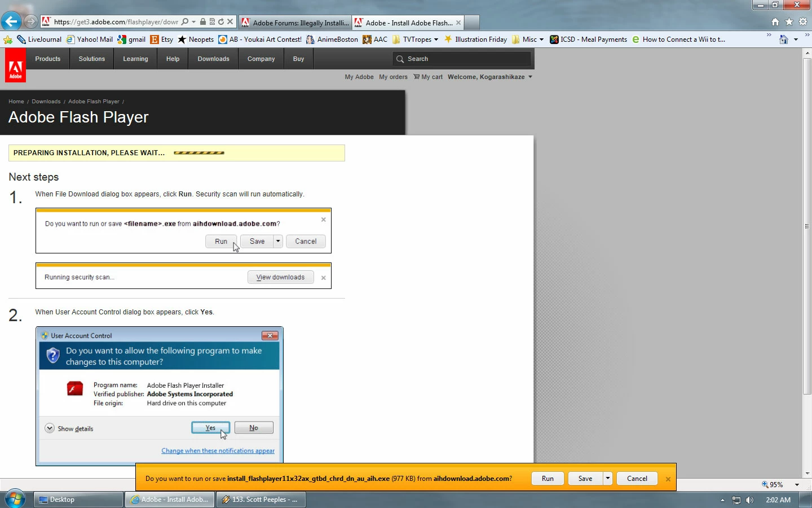Open the ICSD - Meal Payments bookmark
This screenshot has height=508, width=812.
tap(588, 40)
